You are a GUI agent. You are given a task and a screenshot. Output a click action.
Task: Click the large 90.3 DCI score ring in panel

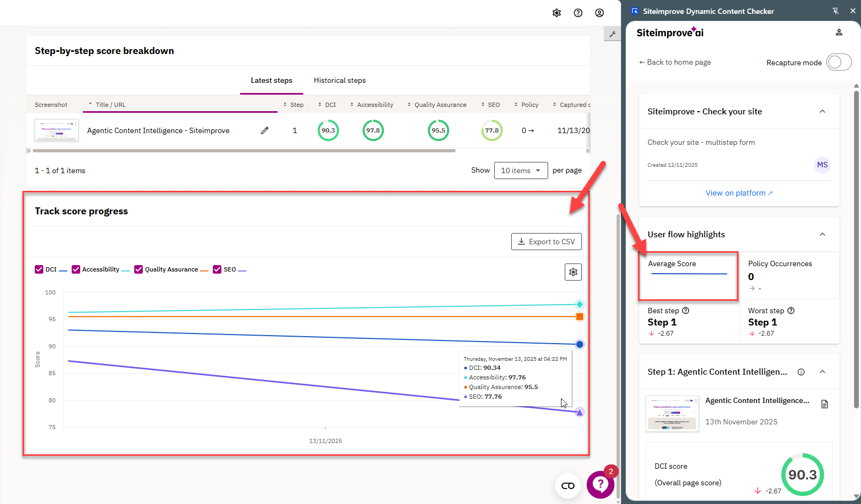(x=803, y=475)
